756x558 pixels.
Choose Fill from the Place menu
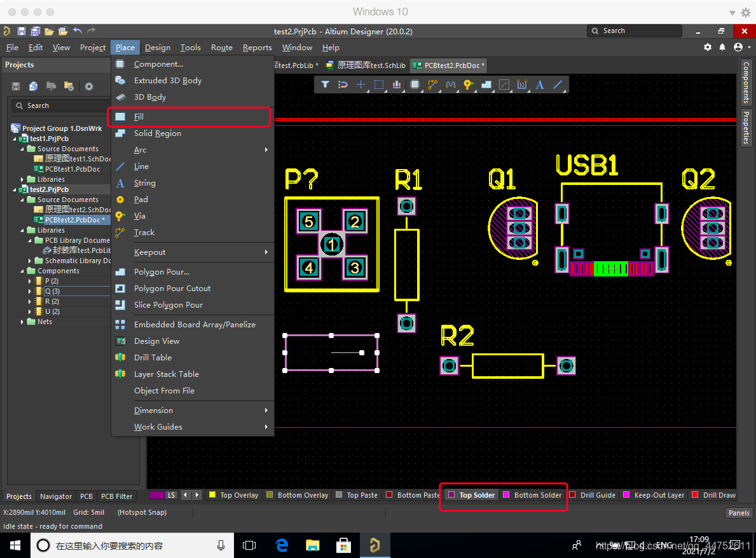coord(192,116)
